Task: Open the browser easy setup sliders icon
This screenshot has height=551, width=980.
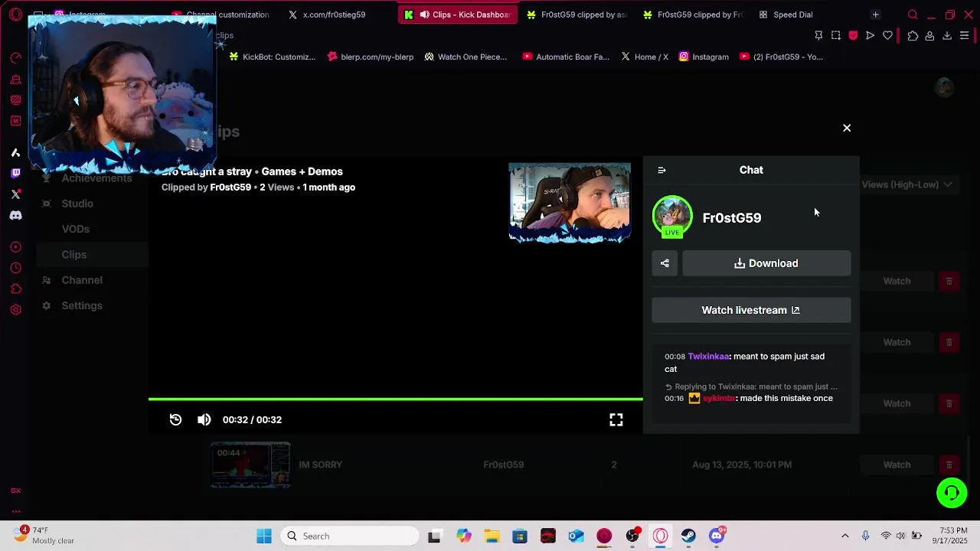Action: [x=965, y=35]
